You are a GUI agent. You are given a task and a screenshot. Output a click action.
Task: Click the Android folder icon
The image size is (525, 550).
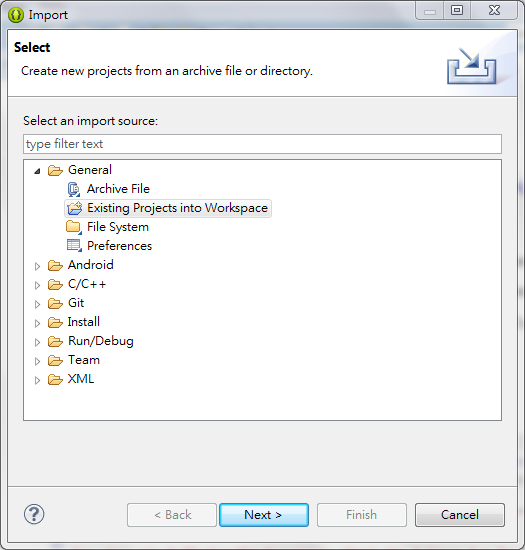tap(55, 266)
